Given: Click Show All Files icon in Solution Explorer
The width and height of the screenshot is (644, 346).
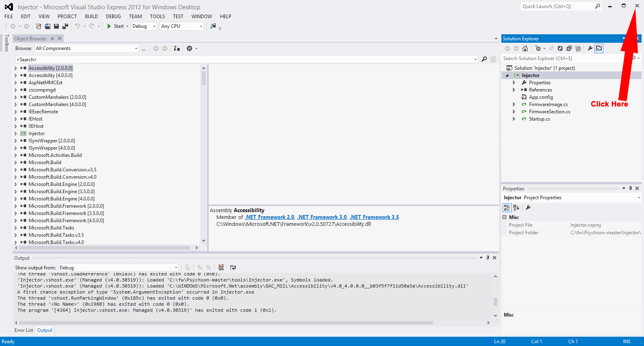Looking at the screenshot, I should (578, 48).
